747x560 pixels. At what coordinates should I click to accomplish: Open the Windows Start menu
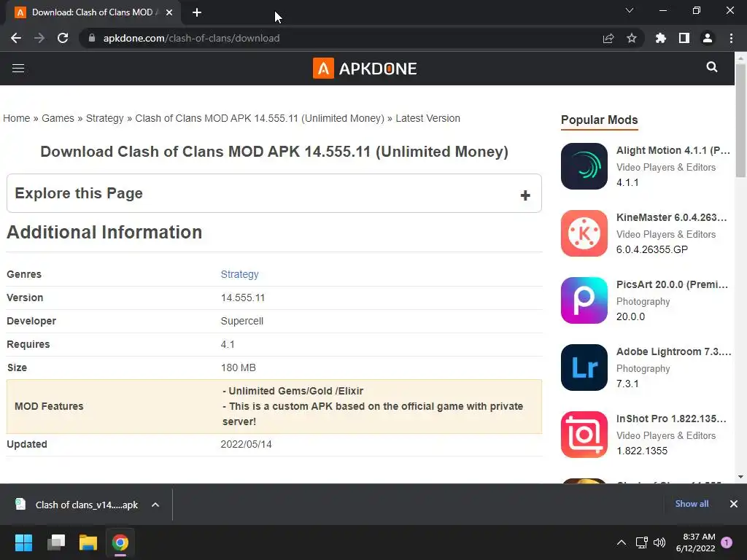tap(23, 542)
